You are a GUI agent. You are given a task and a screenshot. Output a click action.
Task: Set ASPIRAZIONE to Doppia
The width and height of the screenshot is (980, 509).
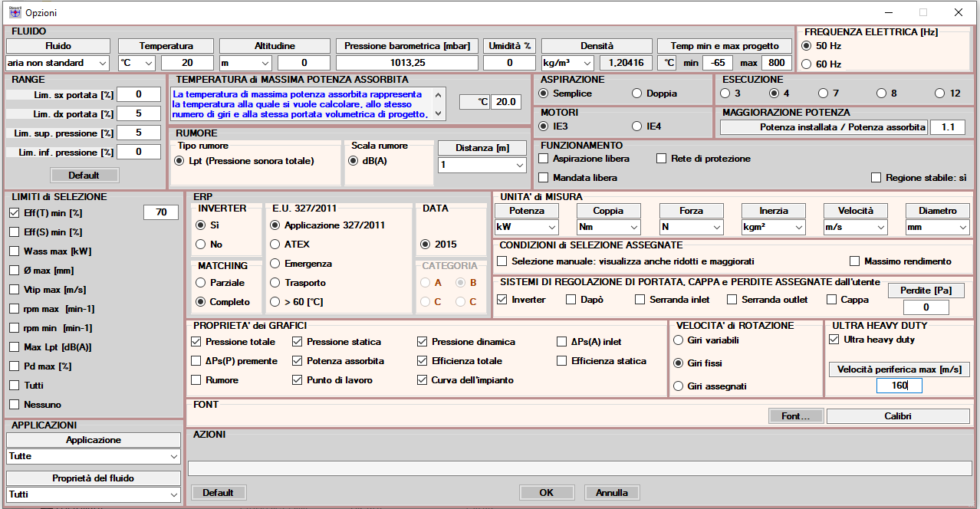[x=636, y=92]
